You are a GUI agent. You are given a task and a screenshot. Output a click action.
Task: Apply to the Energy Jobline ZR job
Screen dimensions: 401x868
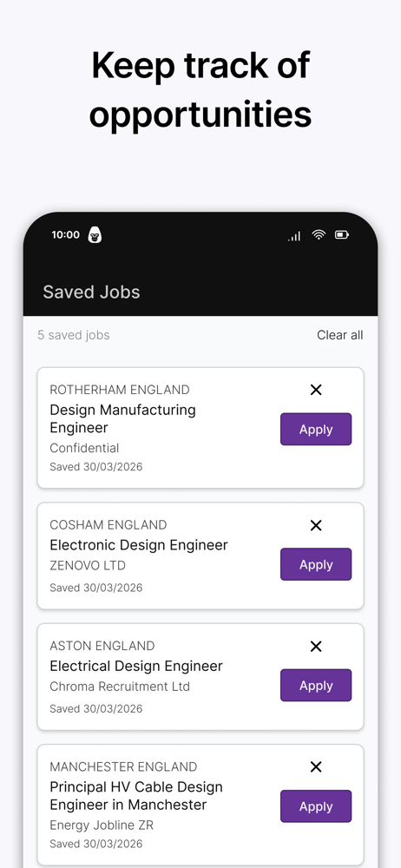316,806
